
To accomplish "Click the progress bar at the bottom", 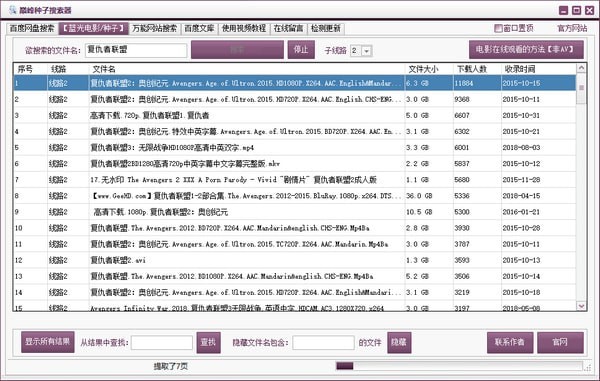I will click(x=459, y=366).
